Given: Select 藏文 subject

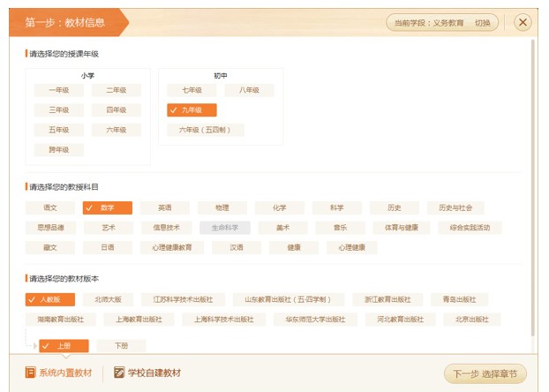Looking at the screenshot, I should (50, 248).
